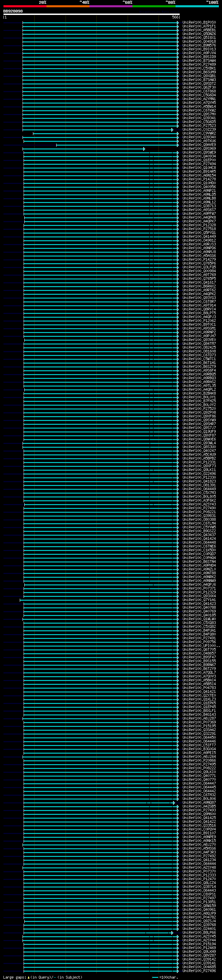Click the green ~80% identity legend bar

[x=154, y=6]
